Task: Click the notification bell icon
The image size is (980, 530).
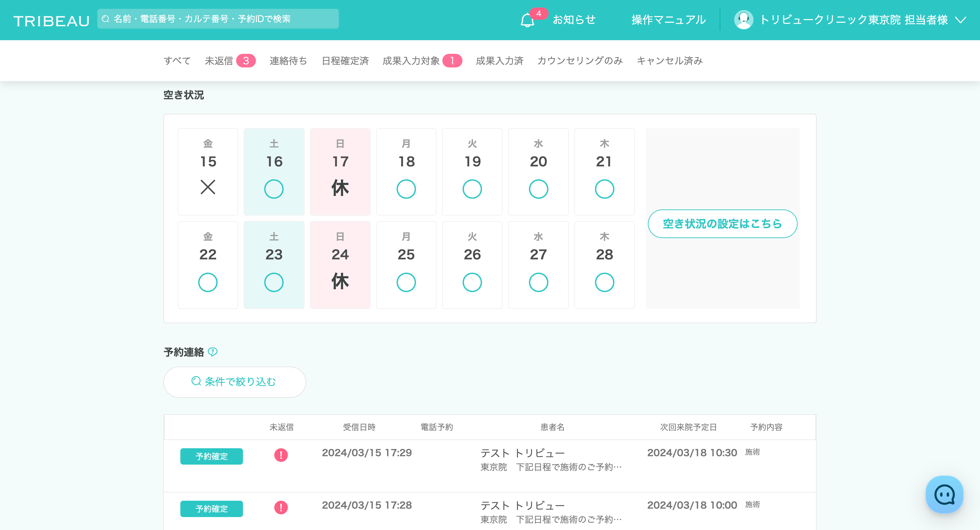Action: coord(527,20)
